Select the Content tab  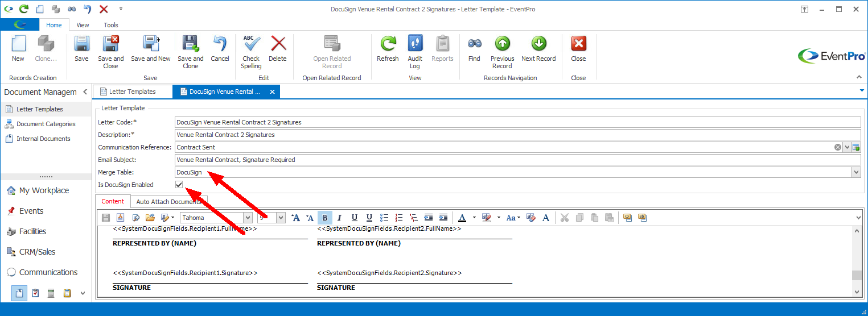113,201
